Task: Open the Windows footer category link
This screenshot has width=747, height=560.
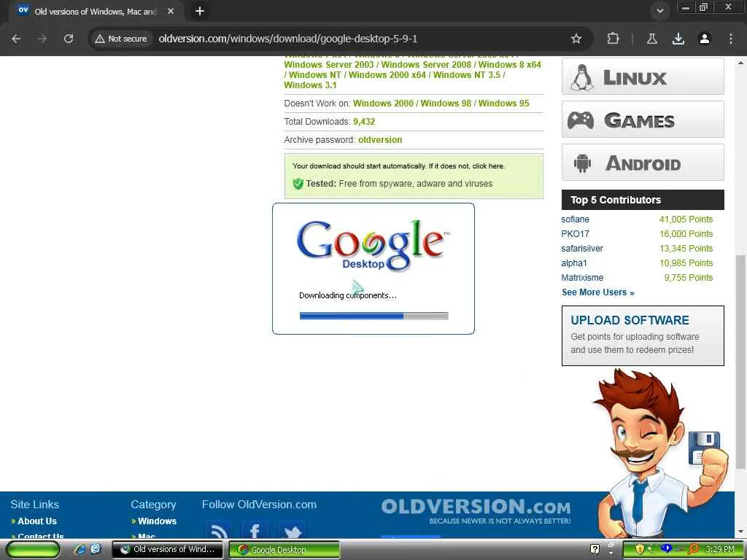Action: [x=157, y=521]
